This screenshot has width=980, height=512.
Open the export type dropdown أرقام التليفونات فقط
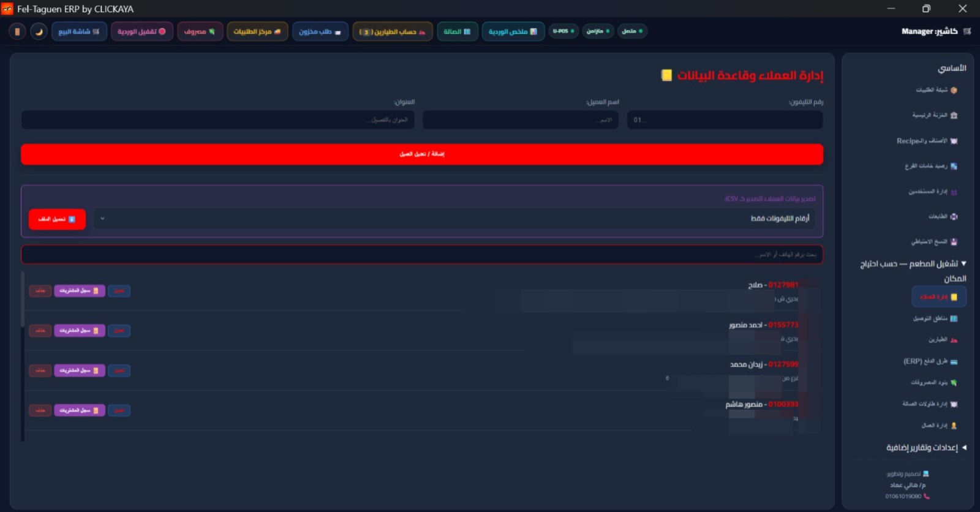pos(454,219)
